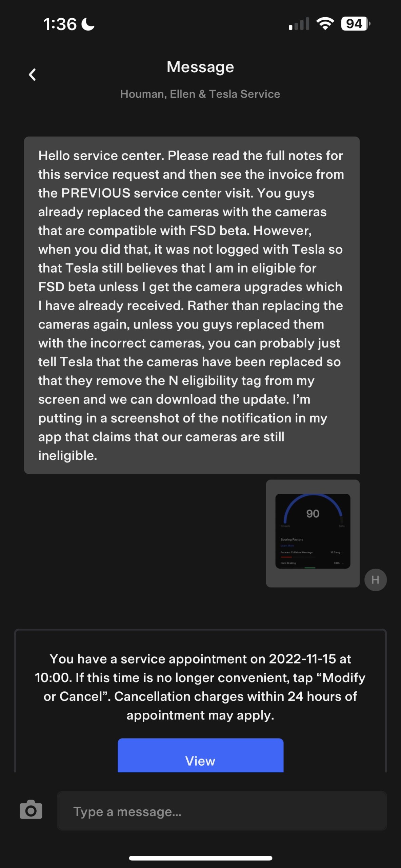Tap the Message title header
This screenshot has width=401, height=868.
pyautogui.click(x=200, y=67)
